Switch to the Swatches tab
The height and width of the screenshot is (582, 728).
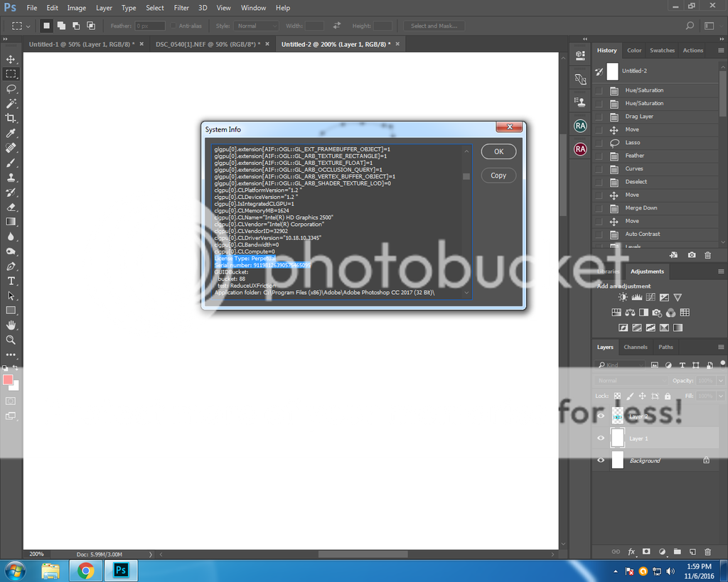662,50
